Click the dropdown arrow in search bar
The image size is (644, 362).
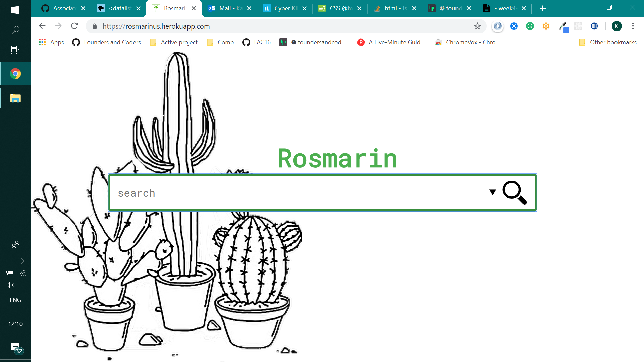492,192
